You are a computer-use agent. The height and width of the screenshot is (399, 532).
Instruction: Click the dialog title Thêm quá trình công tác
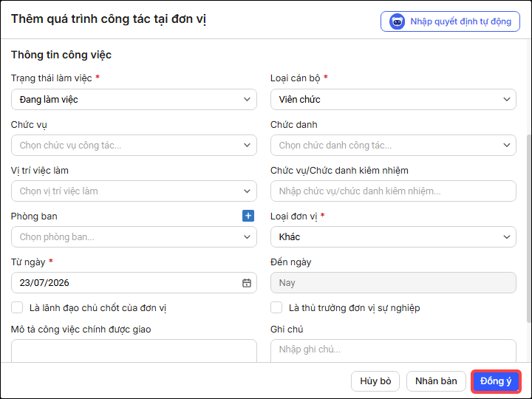pos(109,19)
